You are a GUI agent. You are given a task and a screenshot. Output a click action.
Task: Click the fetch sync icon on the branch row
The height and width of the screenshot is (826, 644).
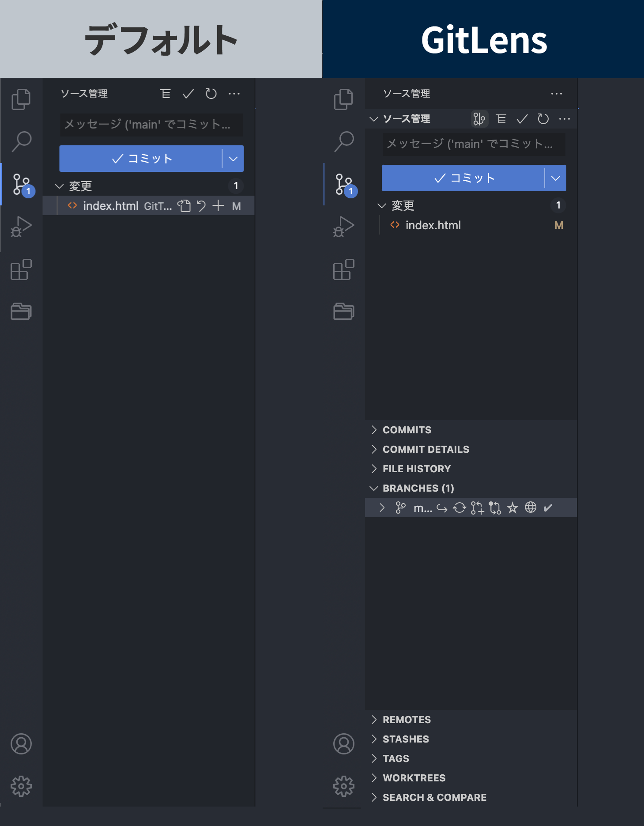click(x=459, y=508)
